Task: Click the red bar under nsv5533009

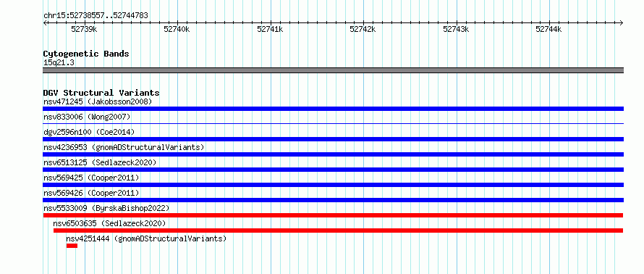Action: click(x=333, y=215)
